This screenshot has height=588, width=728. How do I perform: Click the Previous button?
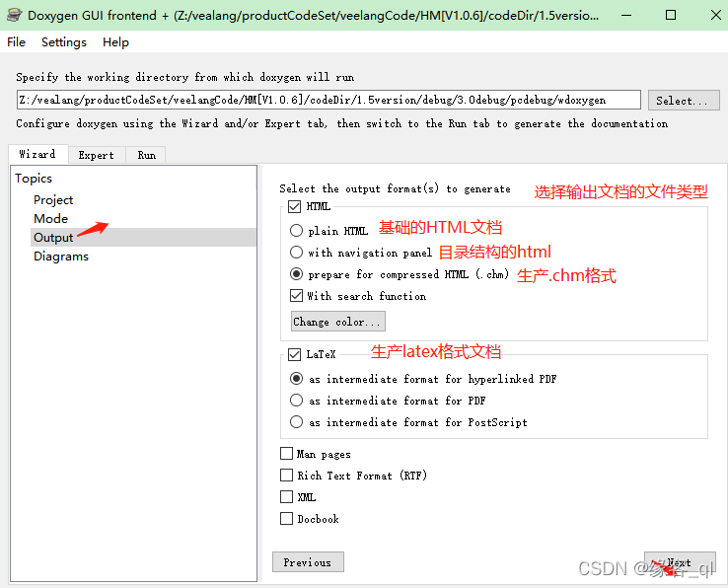308,562
